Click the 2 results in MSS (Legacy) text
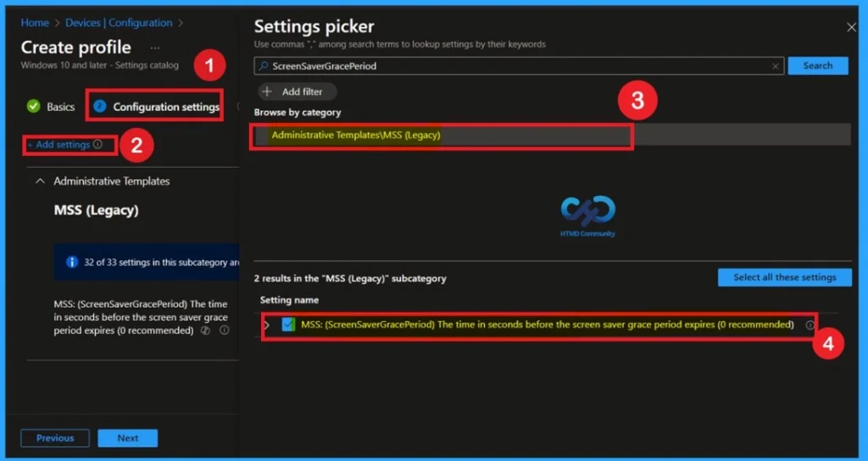 pos(350,278)
